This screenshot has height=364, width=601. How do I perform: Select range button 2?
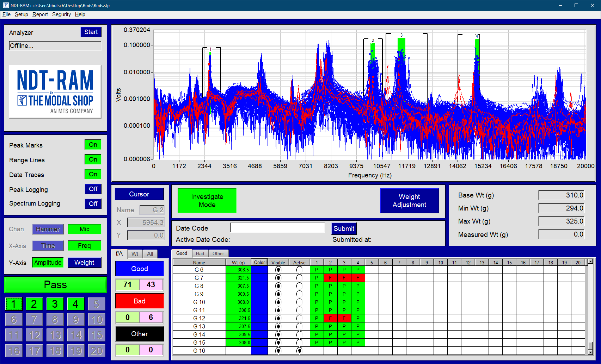click(x=34, y=304)
